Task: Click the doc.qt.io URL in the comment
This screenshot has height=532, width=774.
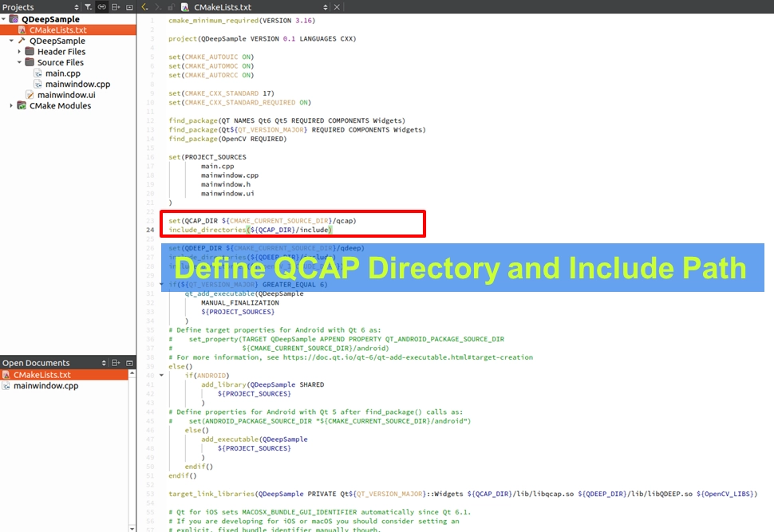Action: 408,357
